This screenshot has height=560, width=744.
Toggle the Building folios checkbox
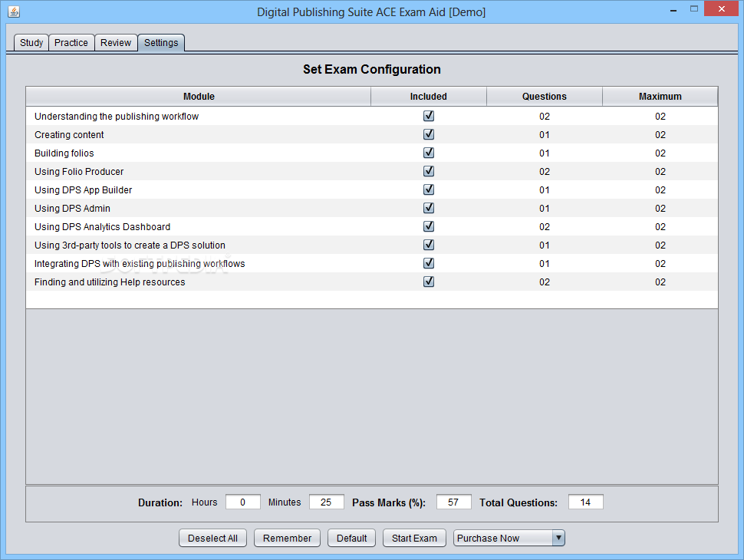[x=429, y=153]
